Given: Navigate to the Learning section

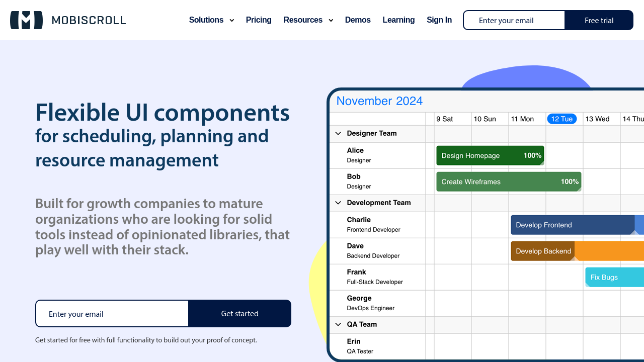Looking at the screenshot, I should (398, 20).
